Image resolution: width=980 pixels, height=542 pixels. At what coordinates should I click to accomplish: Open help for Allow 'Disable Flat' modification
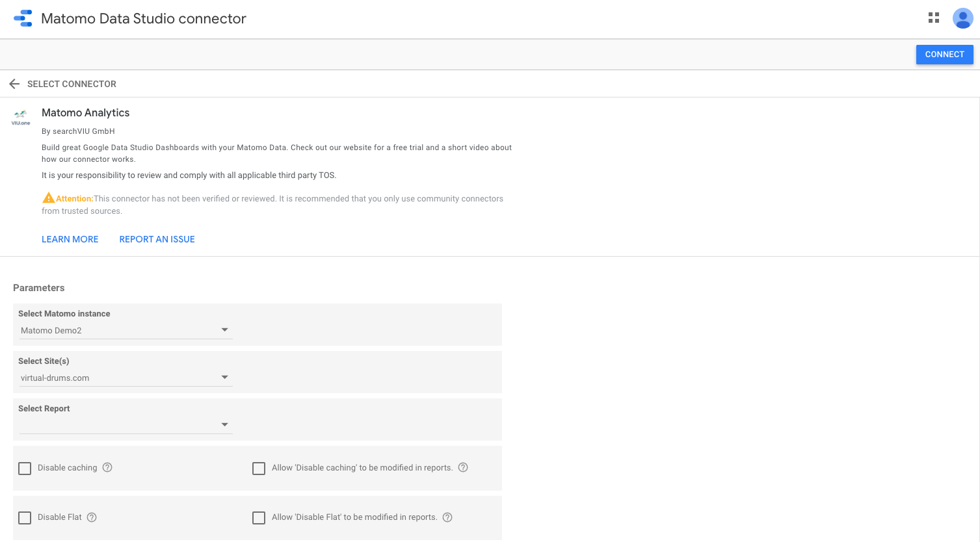(x=447, y=517)
